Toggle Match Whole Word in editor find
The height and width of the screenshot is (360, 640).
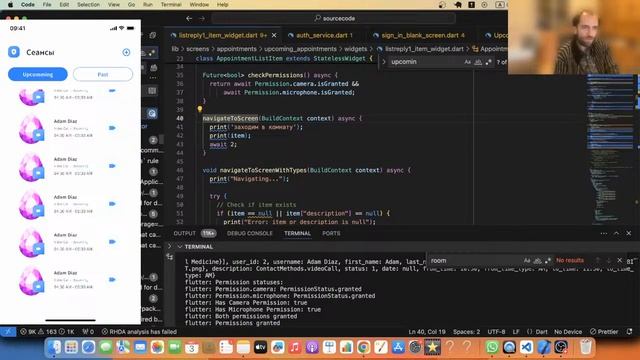(x=478, y=62)
